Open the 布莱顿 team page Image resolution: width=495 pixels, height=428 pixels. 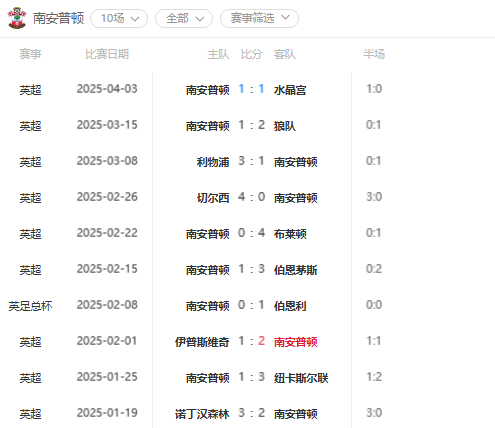click(290, 234)
